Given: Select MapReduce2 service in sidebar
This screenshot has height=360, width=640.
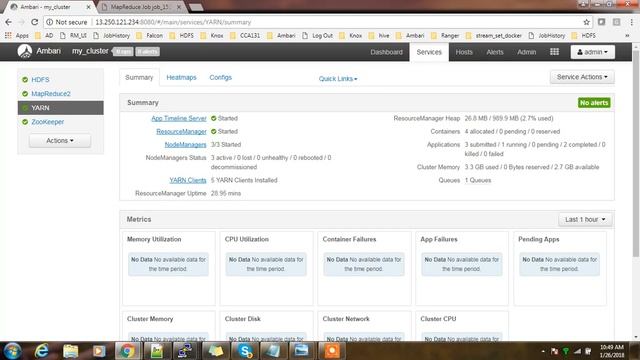Looking at the screenshot, I should pyautogui.click(x=51, y=93).
